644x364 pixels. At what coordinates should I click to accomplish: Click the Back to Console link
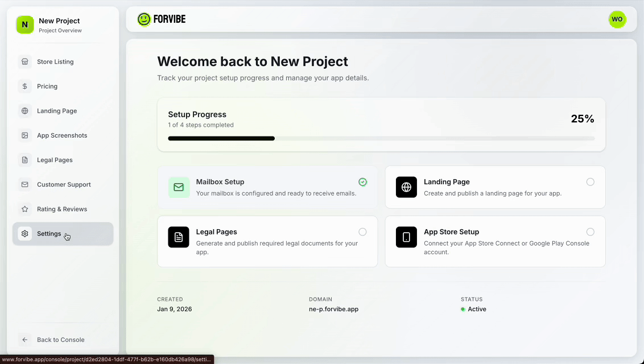[60, 340]
